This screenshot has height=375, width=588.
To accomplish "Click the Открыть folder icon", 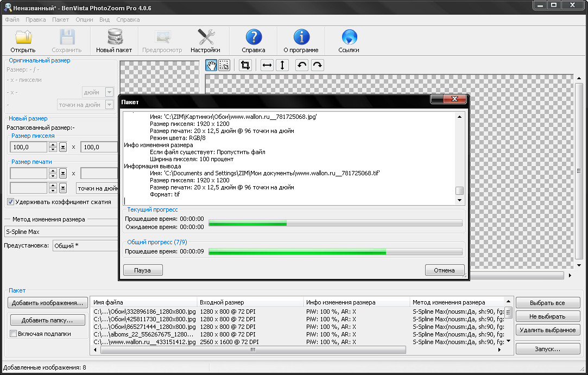I will pyautogui.click(x=23, y=37).
